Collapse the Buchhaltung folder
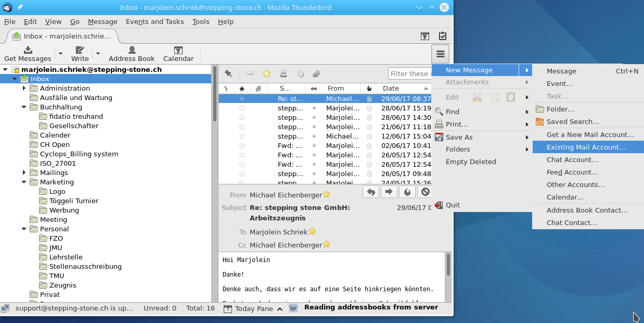Image resolution: width=644 pixels, height=323 pixels. 24,107
